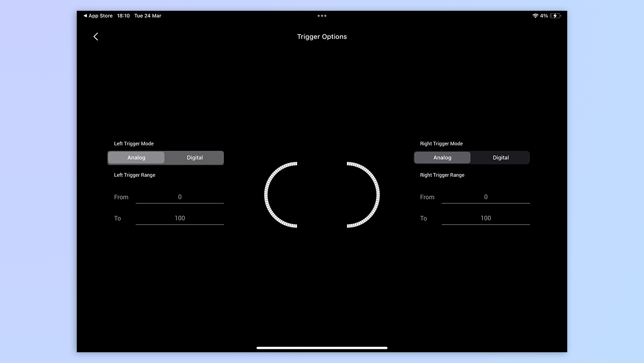
Task: Tap the right trigger To value field
Action: tap(486, 218)
